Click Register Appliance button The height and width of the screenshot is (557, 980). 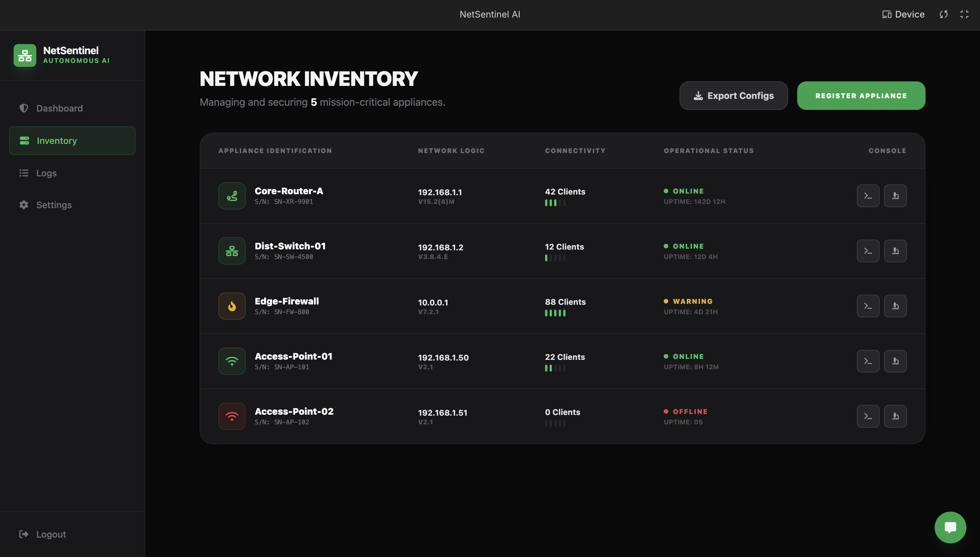861,96
